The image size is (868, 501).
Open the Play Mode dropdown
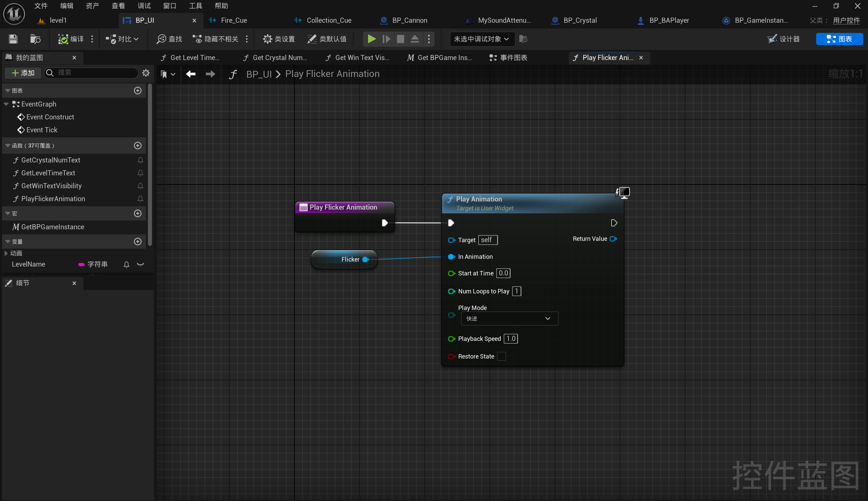509,319
